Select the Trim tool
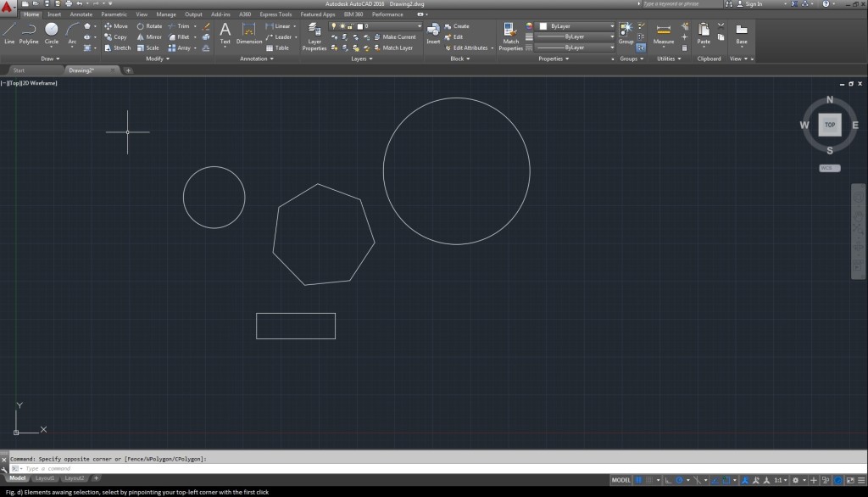 tap(182, 25)
